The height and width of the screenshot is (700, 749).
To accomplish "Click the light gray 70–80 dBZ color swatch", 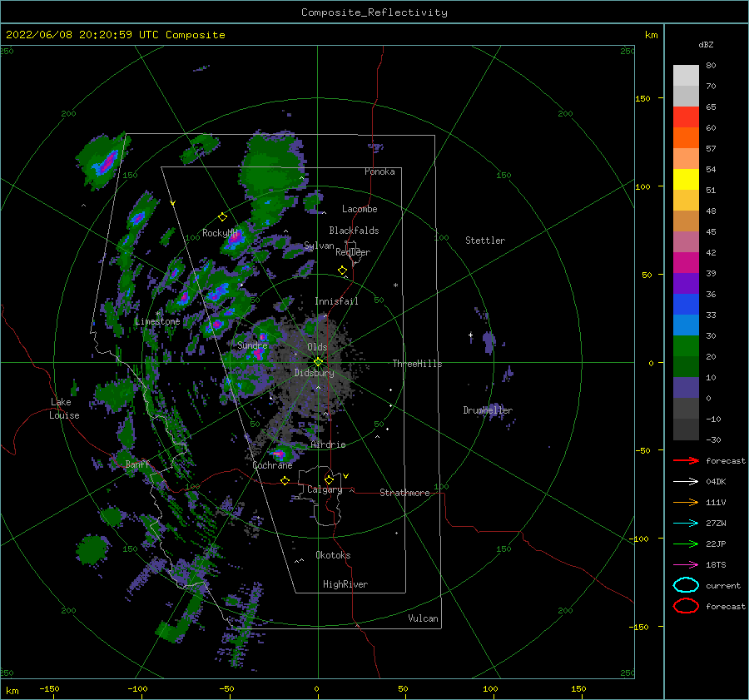I will tap(686, 76).
